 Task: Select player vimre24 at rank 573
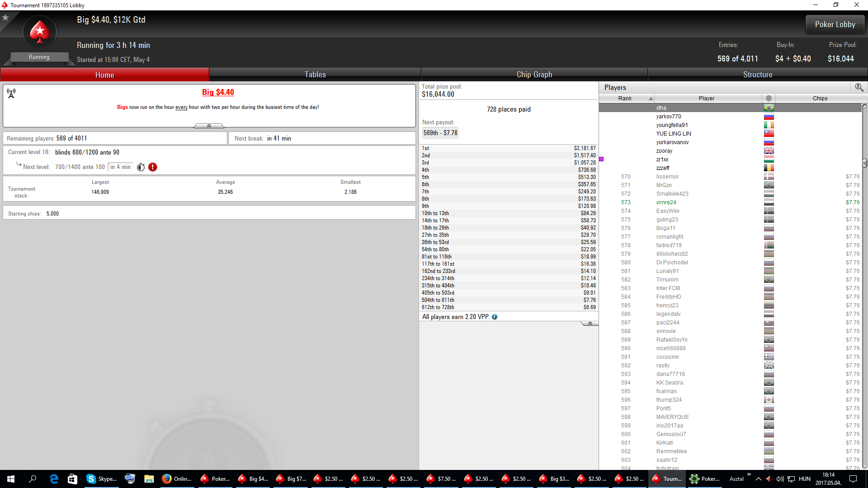730,202
